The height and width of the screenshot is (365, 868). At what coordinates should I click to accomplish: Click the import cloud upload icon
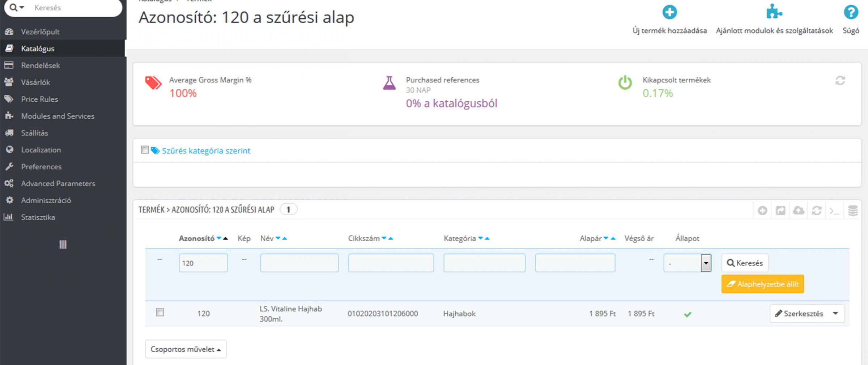click(x=799, y=210)
